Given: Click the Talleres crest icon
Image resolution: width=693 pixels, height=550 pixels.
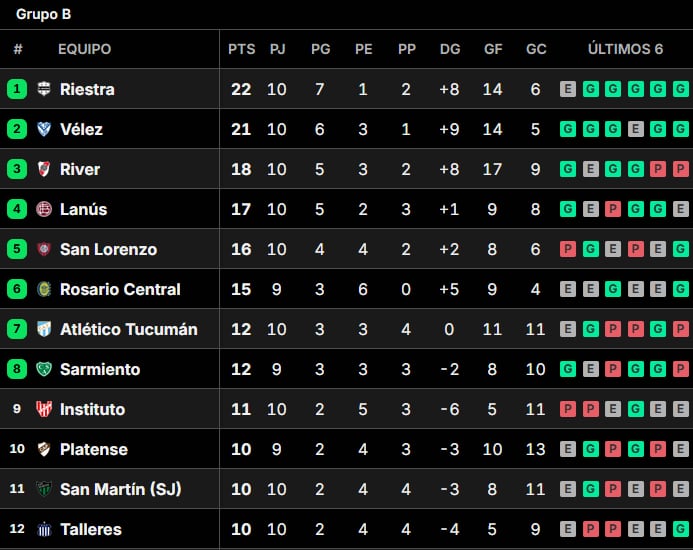Looking at the screenshot, I should (x=44, y=529).
